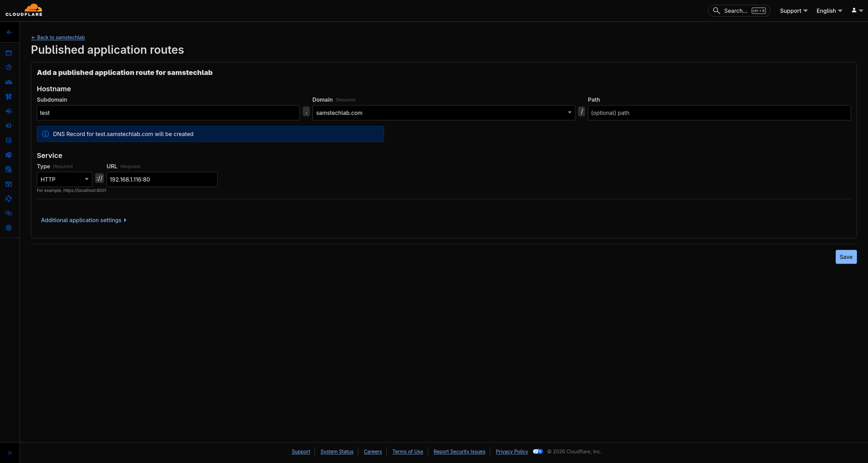Open the service Type dropdown set to HTTP
Screen dimensions: 868x463
(x=64, y=179)
